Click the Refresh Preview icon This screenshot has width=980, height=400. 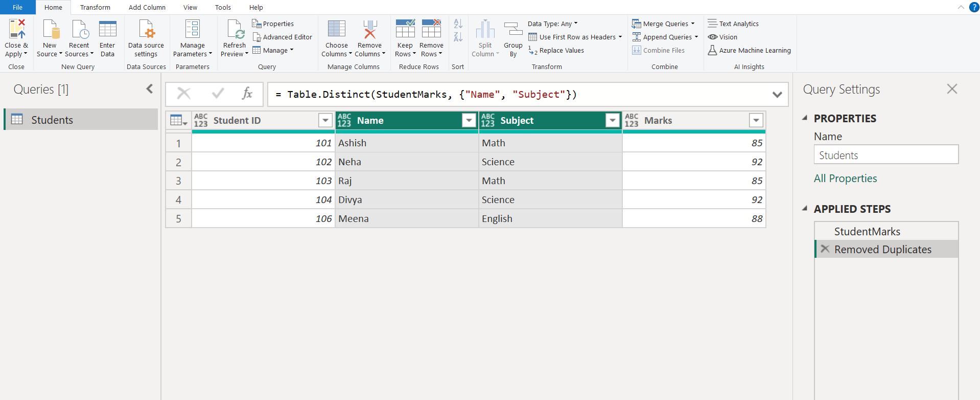235,30
